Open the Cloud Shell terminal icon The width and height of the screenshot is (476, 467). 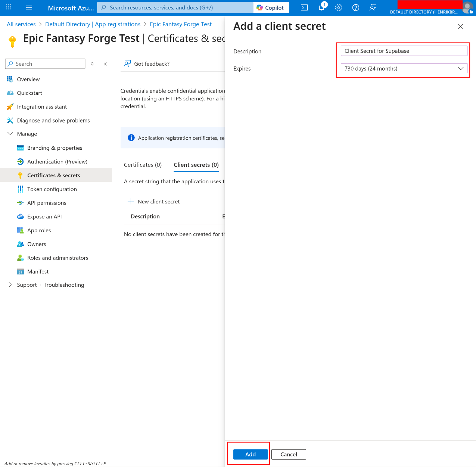click(304, 7)
